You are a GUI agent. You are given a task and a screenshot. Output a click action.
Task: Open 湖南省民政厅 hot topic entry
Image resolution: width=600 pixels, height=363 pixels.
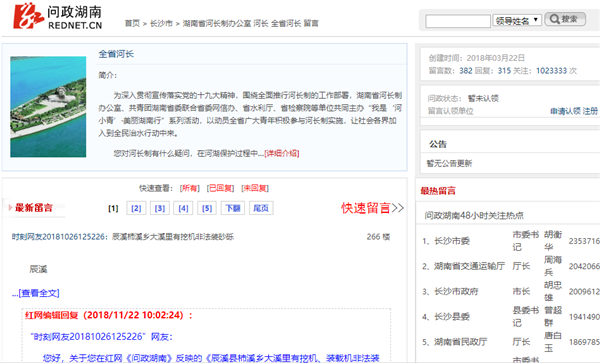pyautogui.click(x=460, y=342)
